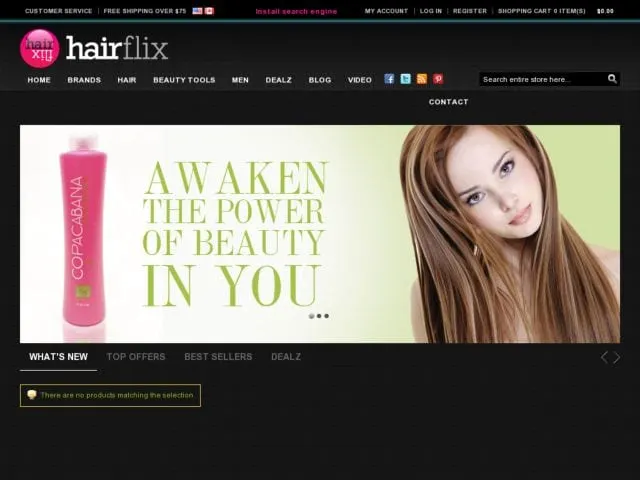This screenshot has width=640, height=480.
Task: Go to the Blog page
Action: click(x=320, y=80)
